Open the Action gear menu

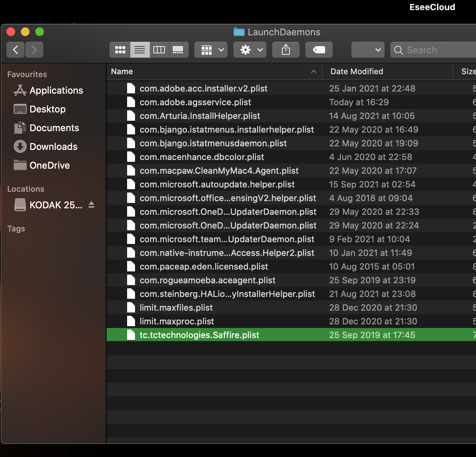(x=250, y=50)
